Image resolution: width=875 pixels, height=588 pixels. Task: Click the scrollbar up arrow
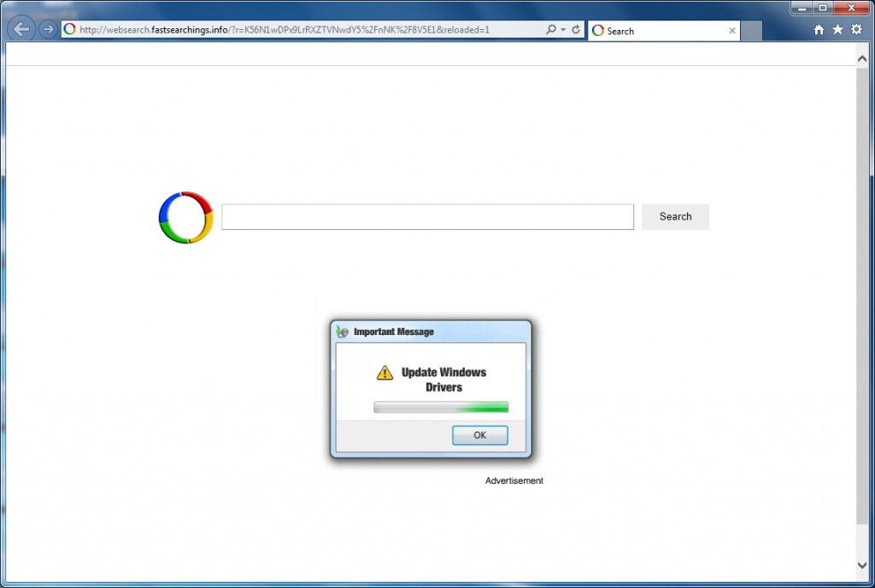click(861, 59)
